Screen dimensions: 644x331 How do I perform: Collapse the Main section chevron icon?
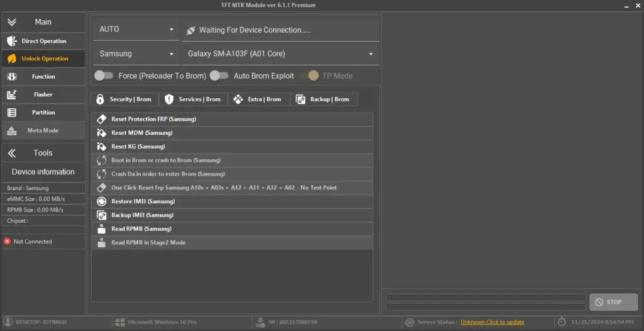pos(12,22)
